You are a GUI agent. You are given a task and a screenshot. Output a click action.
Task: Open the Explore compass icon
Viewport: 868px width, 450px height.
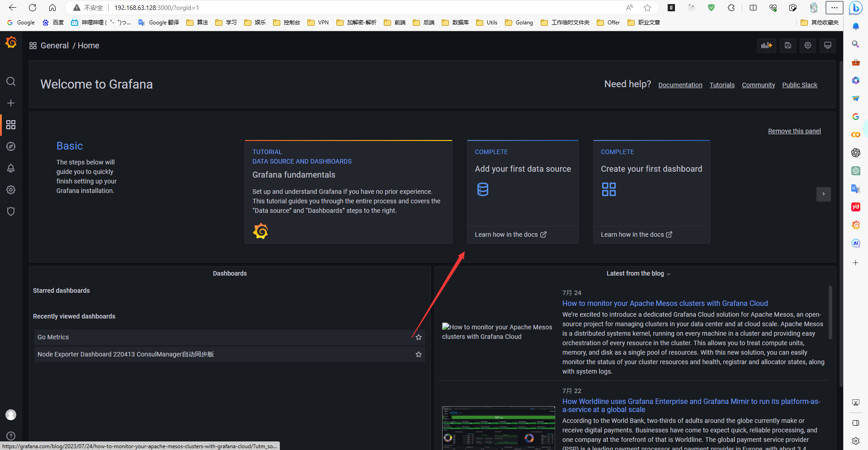pos(11,146)
